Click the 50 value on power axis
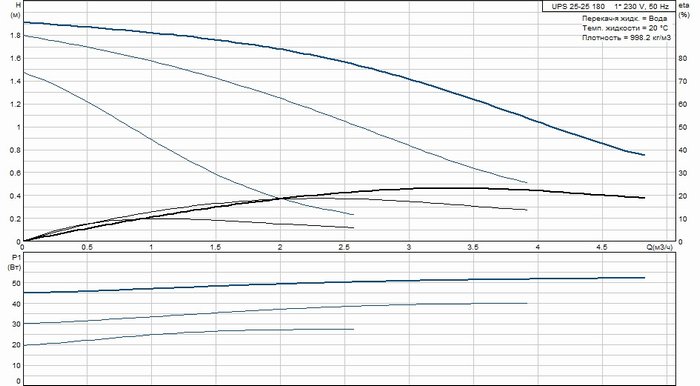The image size is (700, 386). click(17, 283)
